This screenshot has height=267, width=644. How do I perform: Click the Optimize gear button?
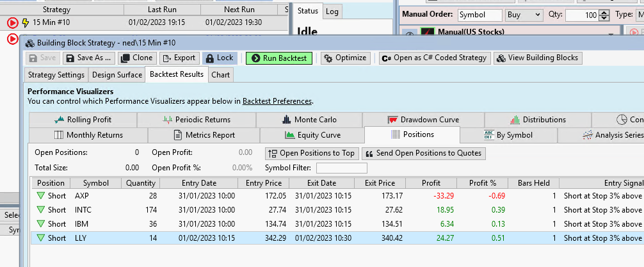pos(344,58)
